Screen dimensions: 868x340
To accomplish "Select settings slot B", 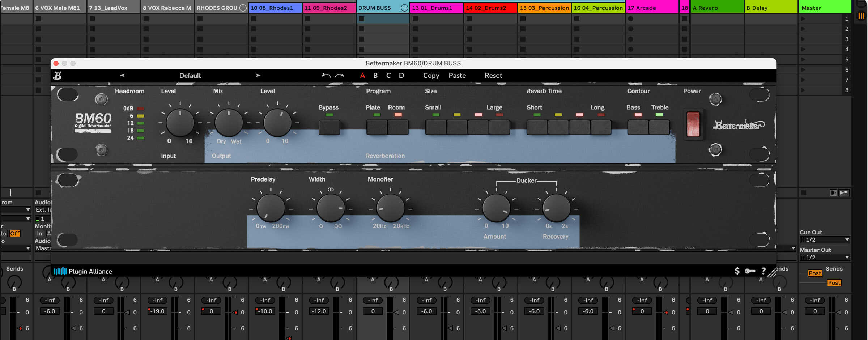I will tap(375, 75).
